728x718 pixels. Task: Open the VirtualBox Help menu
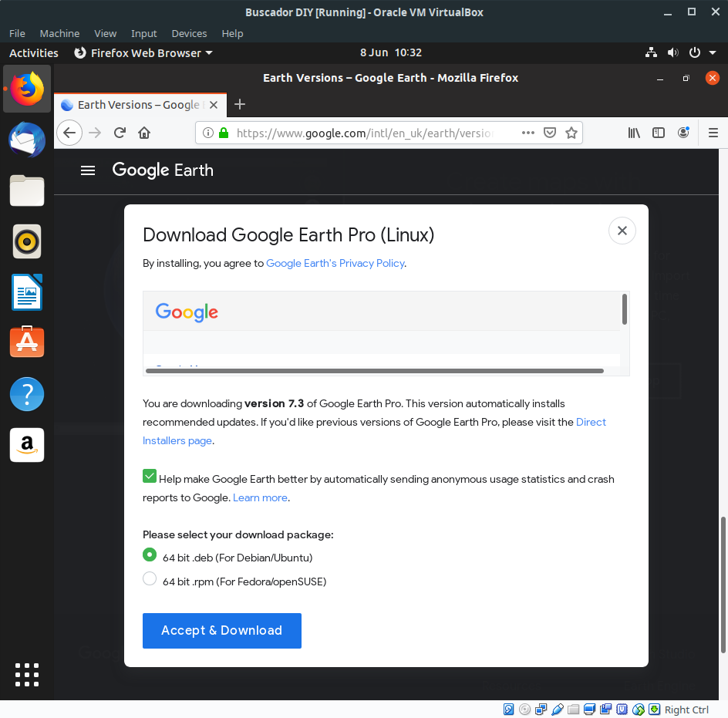click(232, 33)
